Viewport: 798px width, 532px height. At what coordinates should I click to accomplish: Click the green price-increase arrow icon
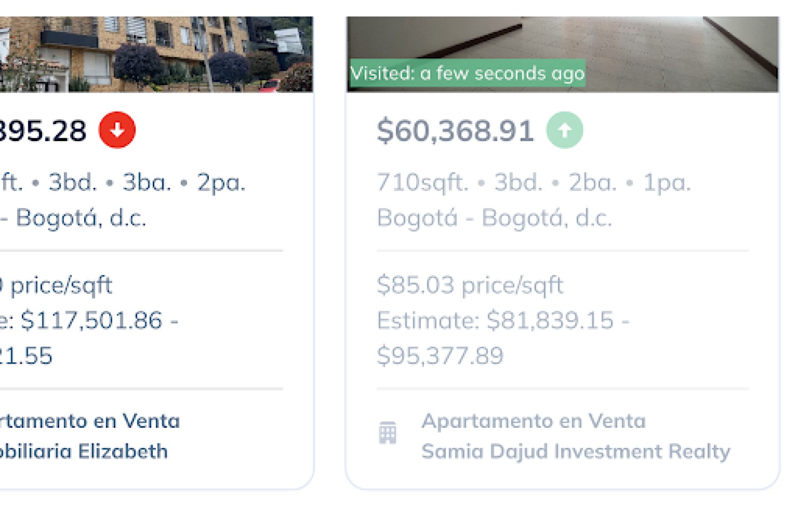pos(564,130)
